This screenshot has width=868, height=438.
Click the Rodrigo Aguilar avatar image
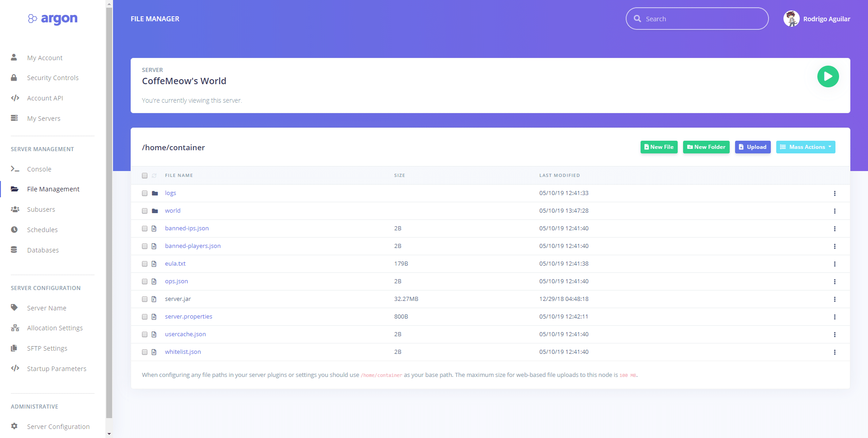791,19
